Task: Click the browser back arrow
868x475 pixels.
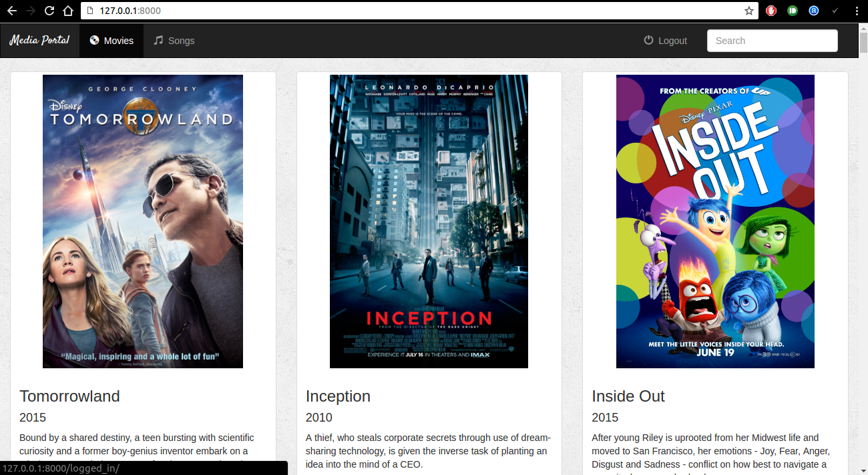Action: tap(11, 11)
